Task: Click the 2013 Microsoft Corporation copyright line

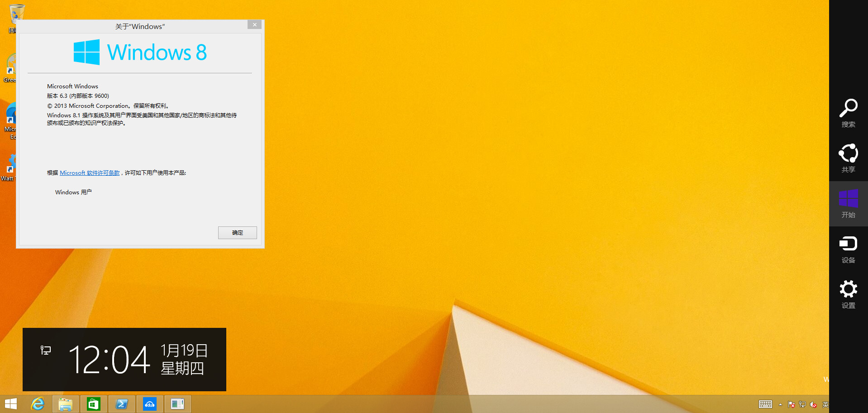Action: point(108,106)
